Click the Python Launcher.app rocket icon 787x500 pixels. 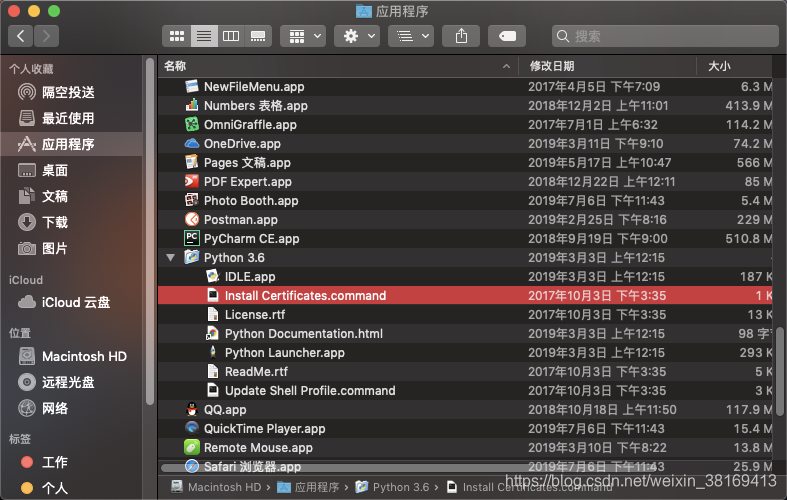[213, 352]
